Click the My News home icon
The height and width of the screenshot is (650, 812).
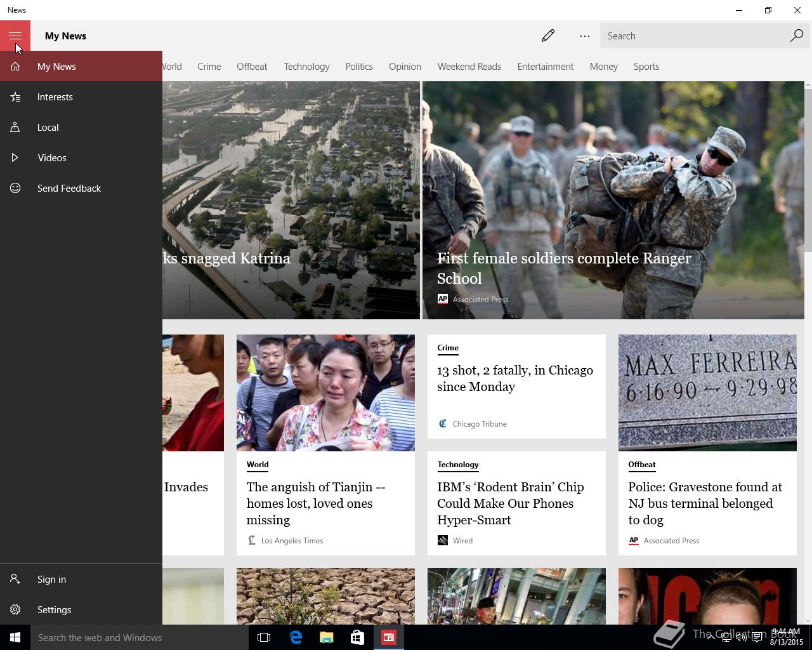coord(15,66)
